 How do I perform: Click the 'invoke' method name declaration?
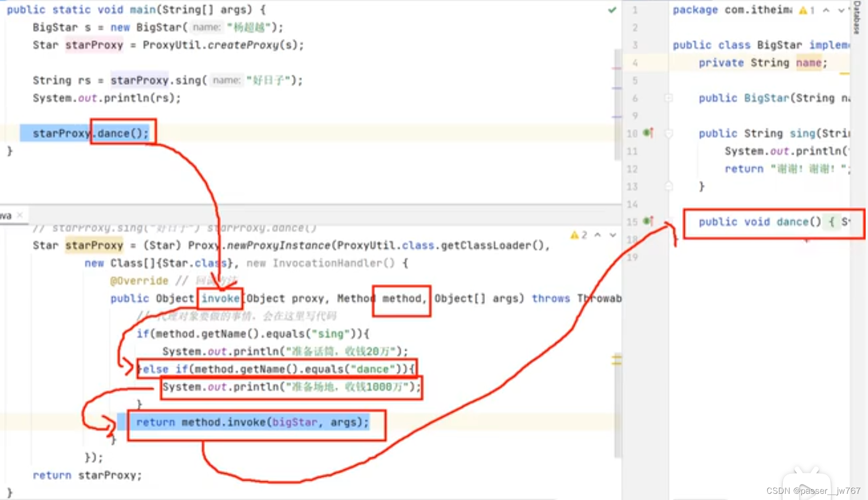[x=220, y=298]
